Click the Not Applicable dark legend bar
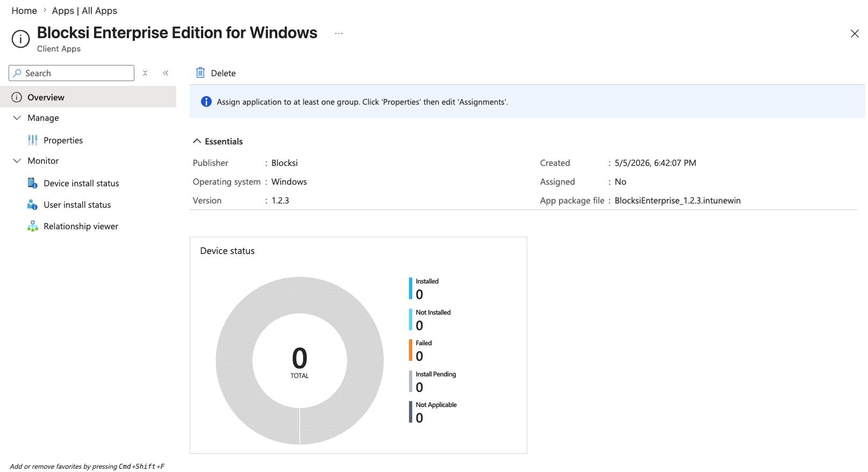868x472 pixels. tap(411, 412)
